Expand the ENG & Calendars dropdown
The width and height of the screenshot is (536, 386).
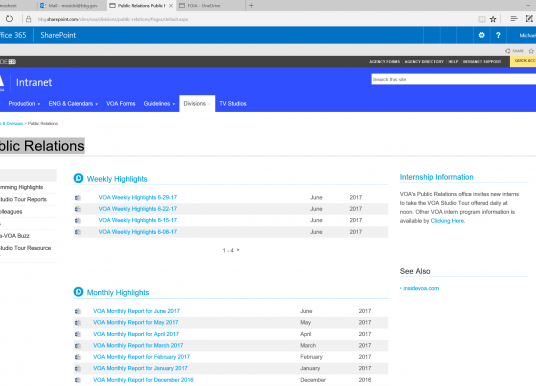[x=97, y=104]
